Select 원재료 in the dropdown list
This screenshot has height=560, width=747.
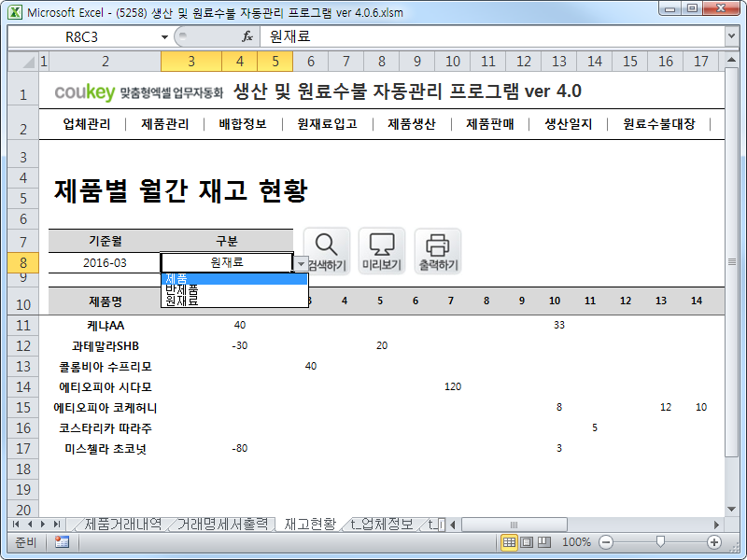[234, 301]
